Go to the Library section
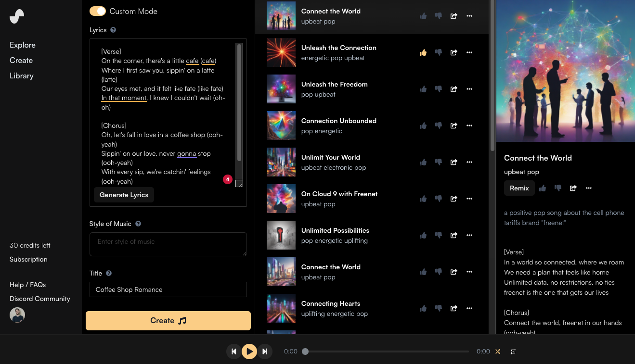 [22, 75]
